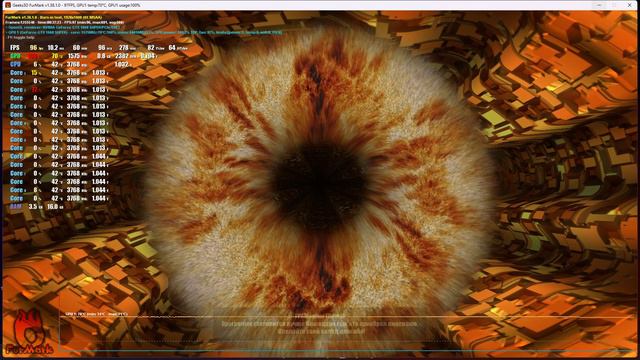
Task: Click the FurMark app icon in title bar
Action: point(7,5)
